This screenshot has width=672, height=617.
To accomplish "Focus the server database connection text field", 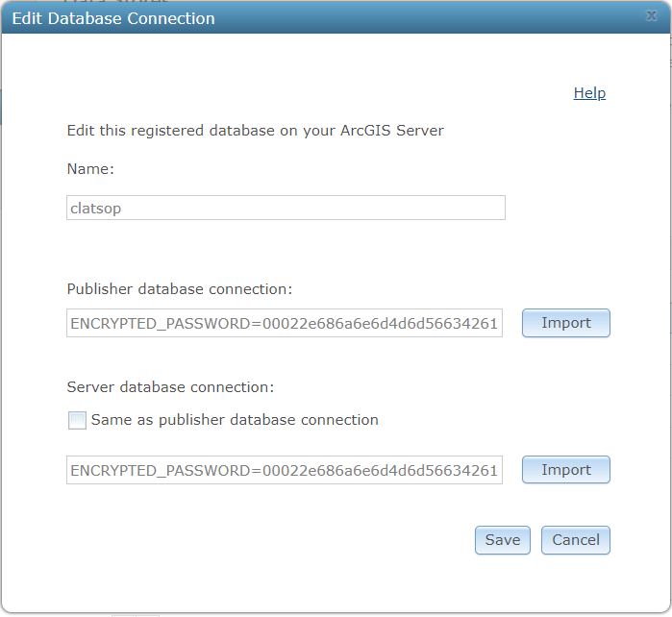I will point(285,470).
